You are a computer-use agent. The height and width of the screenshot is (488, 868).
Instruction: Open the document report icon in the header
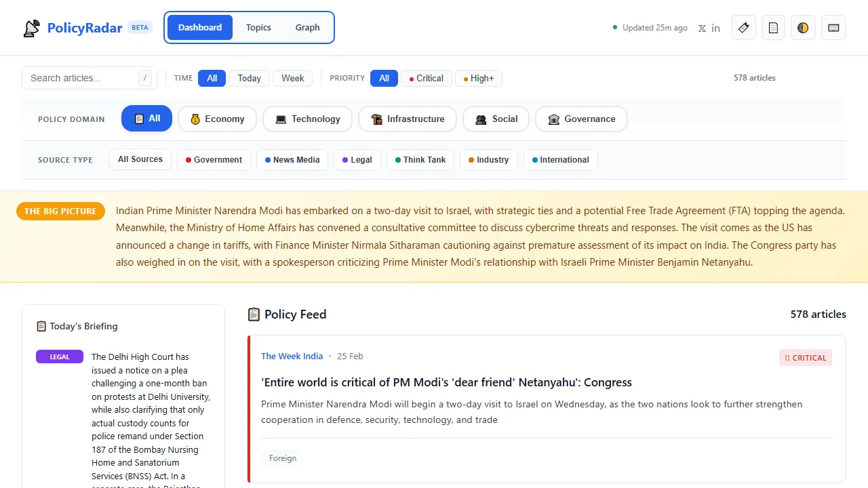(x=773, y=27)
